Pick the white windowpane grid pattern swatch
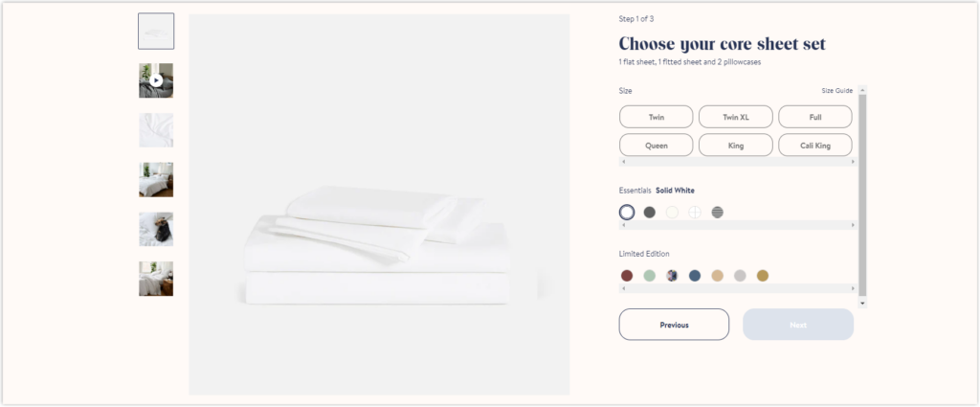980x407 pixels. [695, 212]
